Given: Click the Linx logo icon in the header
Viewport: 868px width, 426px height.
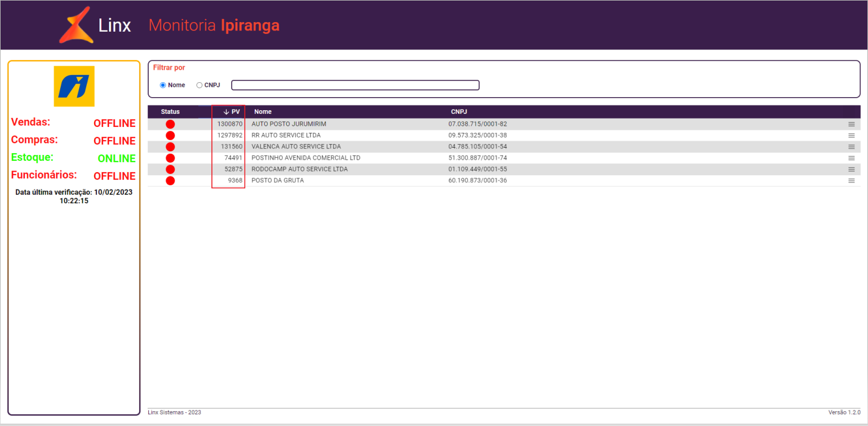Looking at the screenshot, I should [76, 25].
